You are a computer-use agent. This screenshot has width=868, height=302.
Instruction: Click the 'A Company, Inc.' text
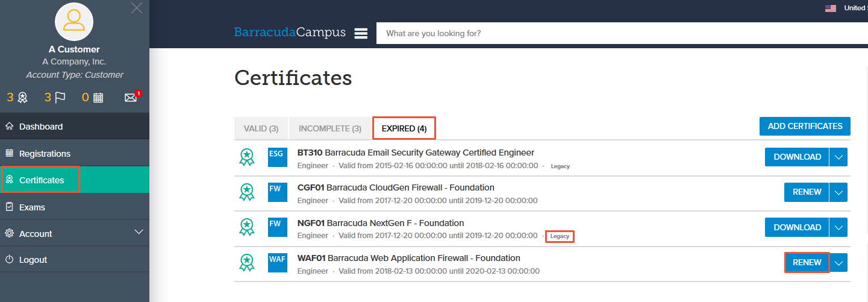(74, 62)
